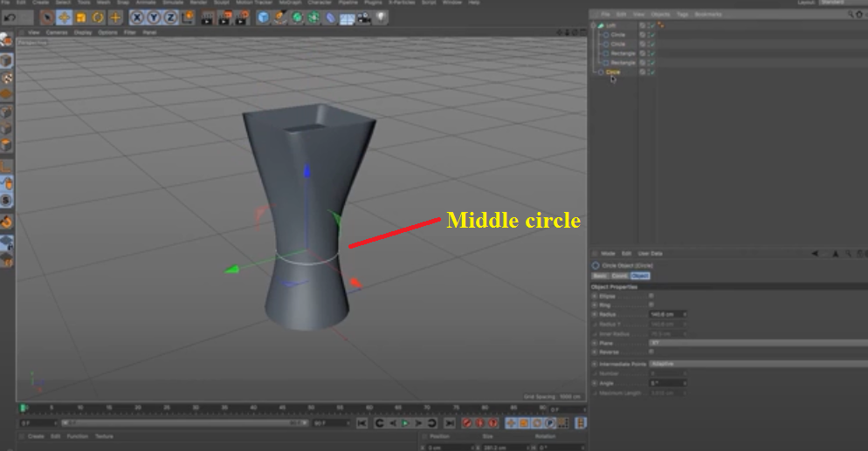Image resolution: width=868 pixels, height=451 pixels.
Task: Click the timeline preview range bar
Action: 183,423
